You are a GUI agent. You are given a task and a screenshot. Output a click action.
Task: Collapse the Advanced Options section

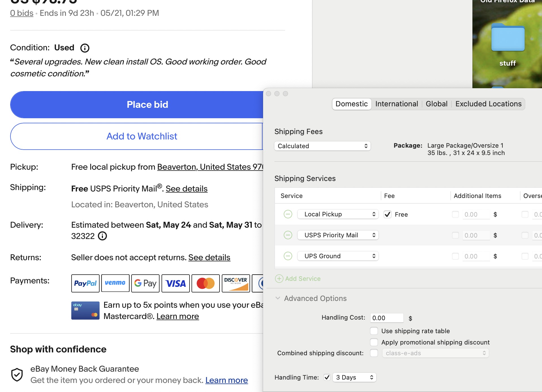pos(278,298)
